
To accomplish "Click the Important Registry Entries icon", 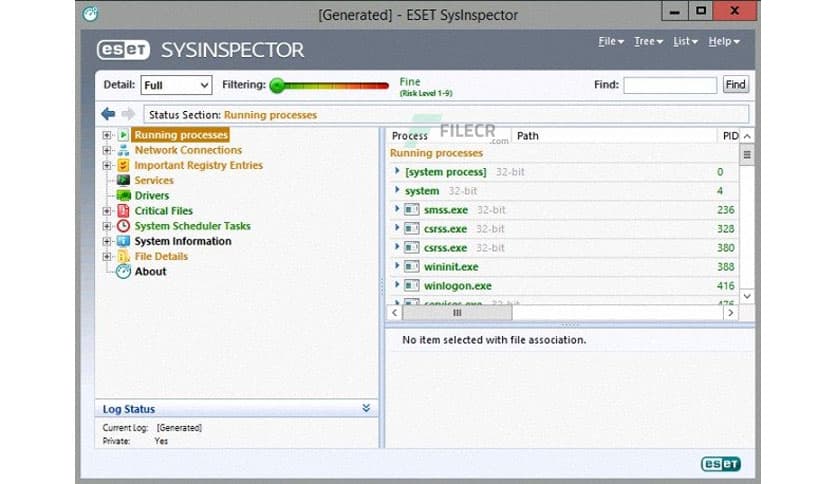I will pyautogui.click(x=123, y=165).
